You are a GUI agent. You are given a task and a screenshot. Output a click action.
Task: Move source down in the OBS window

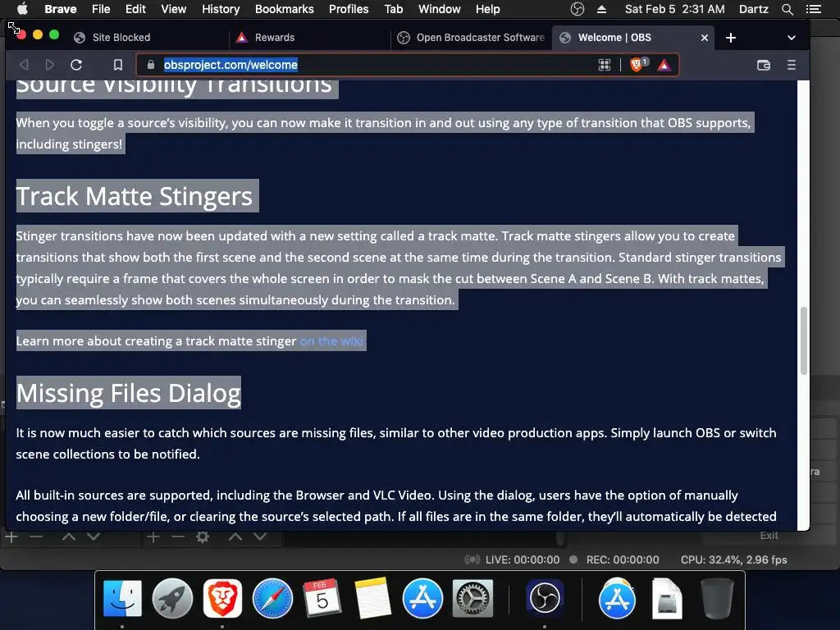pyautogui.click(x=260, y=536)
